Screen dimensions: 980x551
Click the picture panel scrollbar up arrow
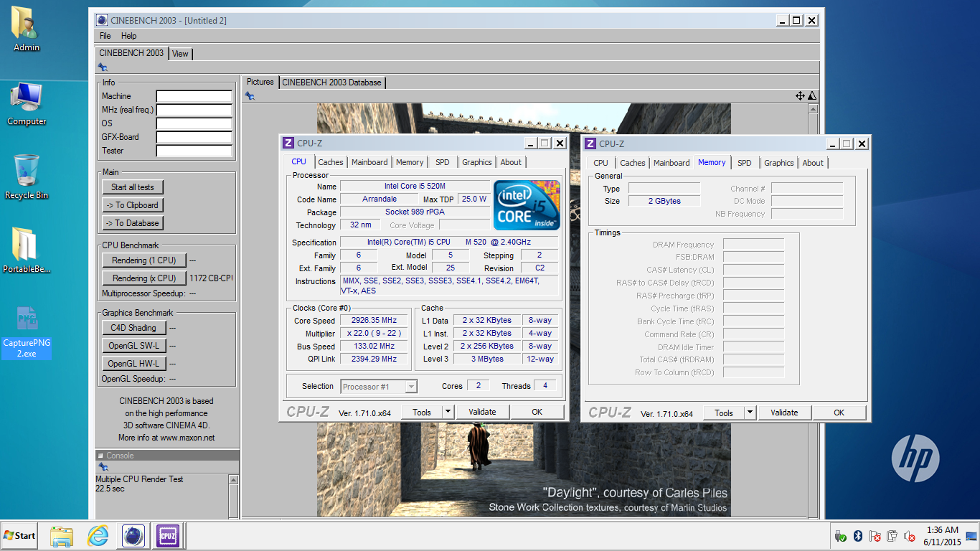813,109
